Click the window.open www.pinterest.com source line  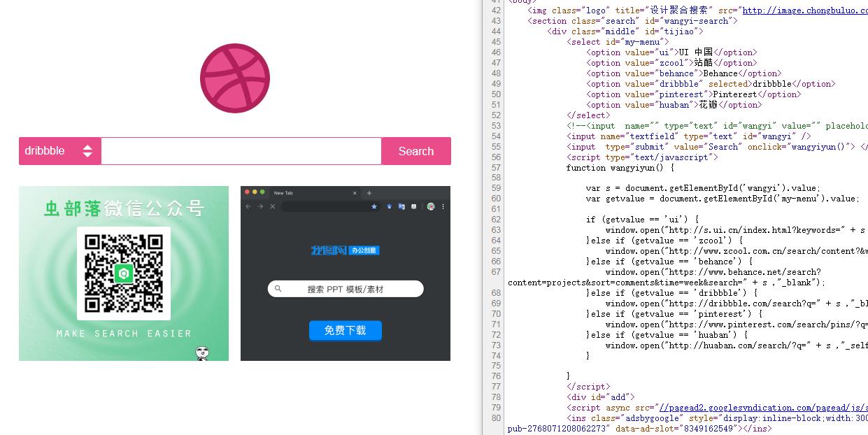coord(737,325)
